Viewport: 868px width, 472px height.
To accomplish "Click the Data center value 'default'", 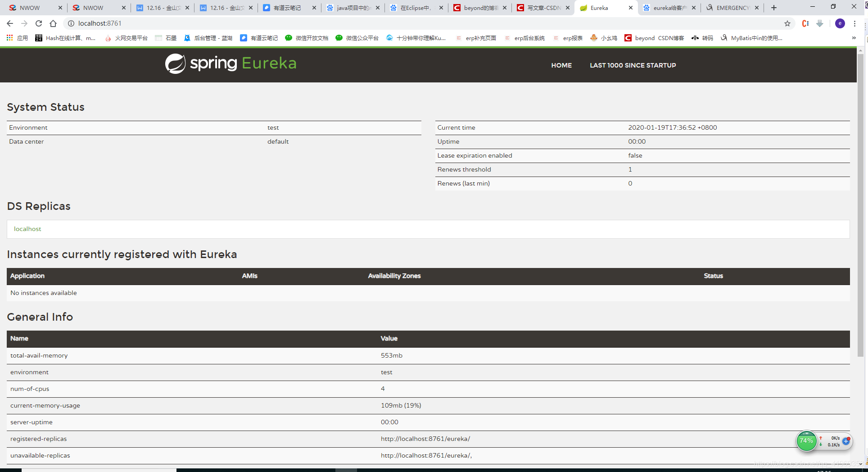I will (278, 141).
